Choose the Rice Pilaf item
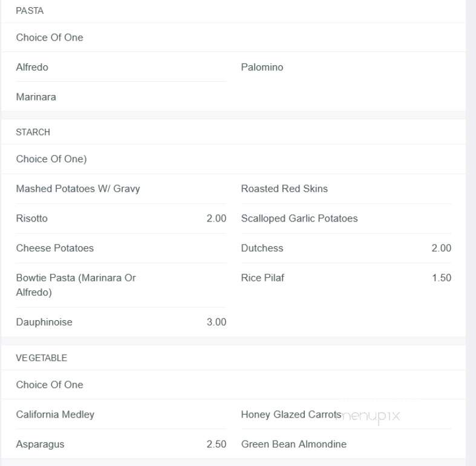This screenshot has height=466, width=476. point(262,278)
